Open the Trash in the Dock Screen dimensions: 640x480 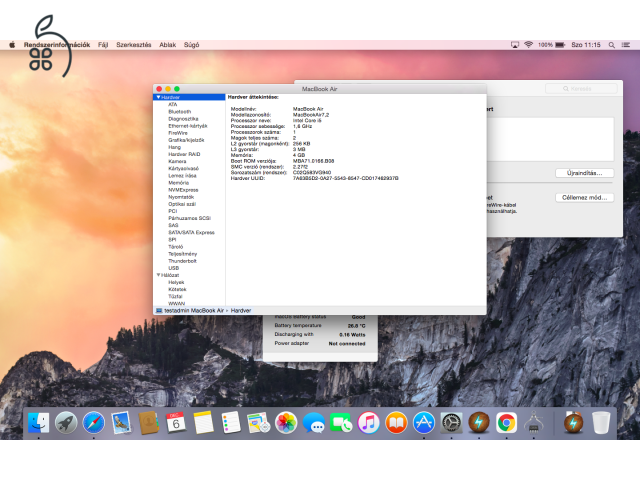601,422
